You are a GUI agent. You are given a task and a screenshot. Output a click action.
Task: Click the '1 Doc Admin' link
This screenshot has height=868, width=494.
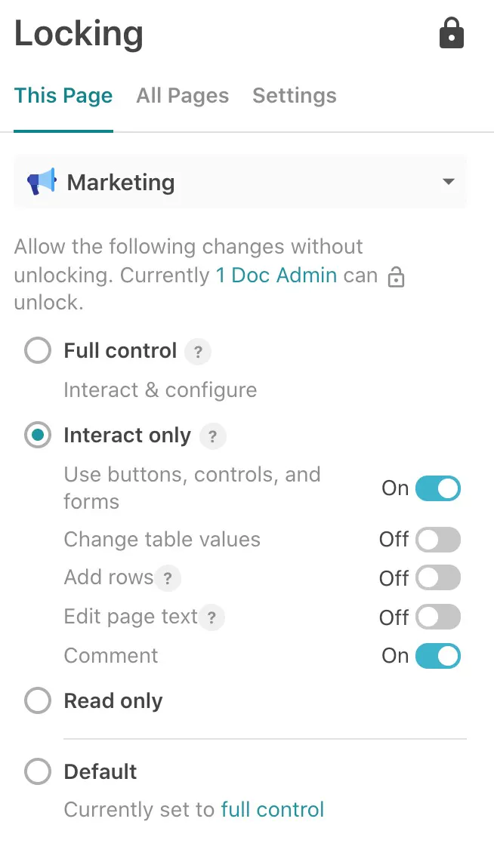pyautogui.click(x=276, y=275)
